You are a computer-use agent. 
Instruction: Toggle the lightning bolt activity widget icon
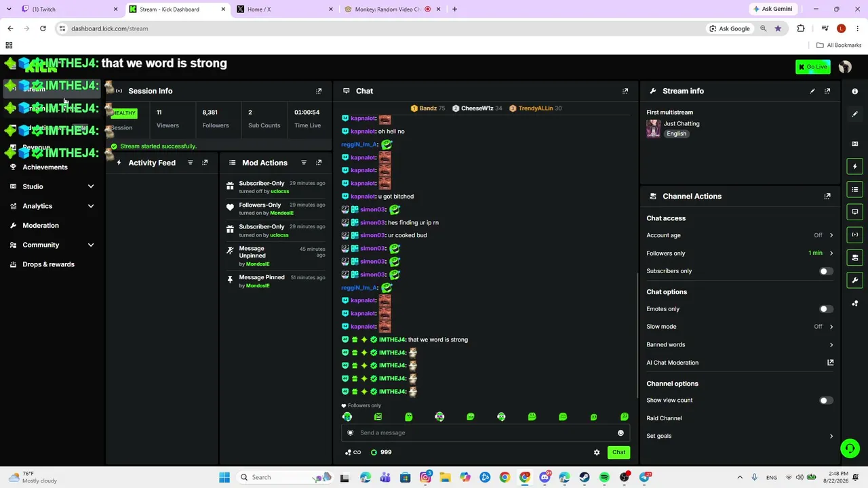pos(855,167)
